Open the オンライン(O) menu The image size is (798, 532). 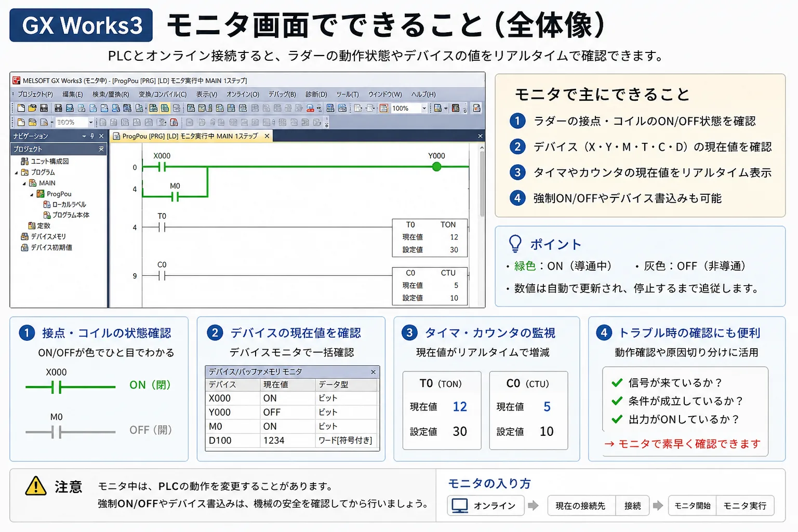pos(243,95)
